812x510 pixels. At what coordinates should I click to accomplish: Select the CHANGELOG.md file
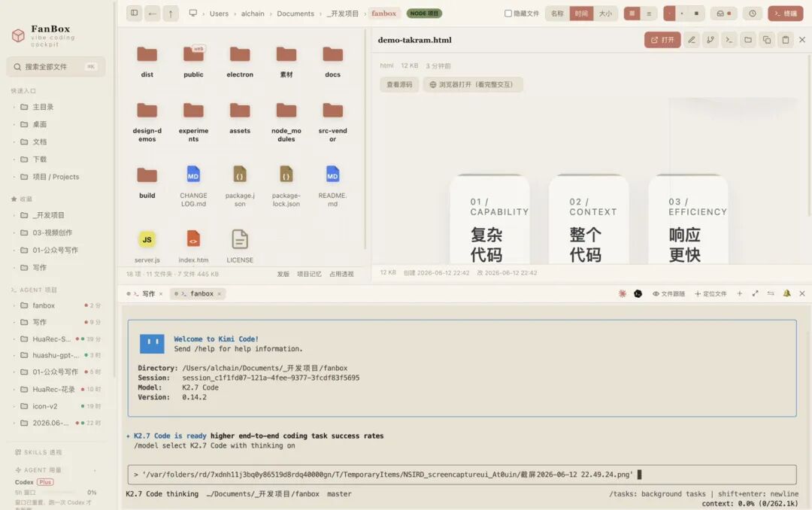pos(193,186)
